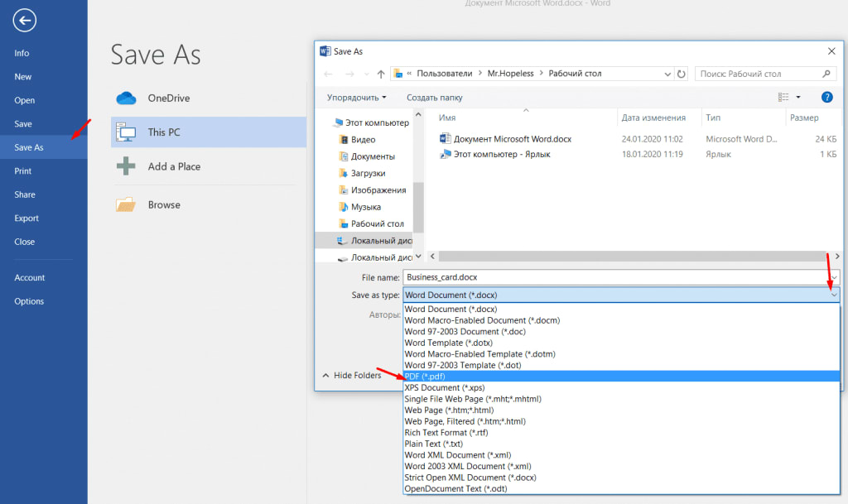Viewport: 848px width, 504px height.
Task: Sort by the Имя column header
Action: coord(447,118)
